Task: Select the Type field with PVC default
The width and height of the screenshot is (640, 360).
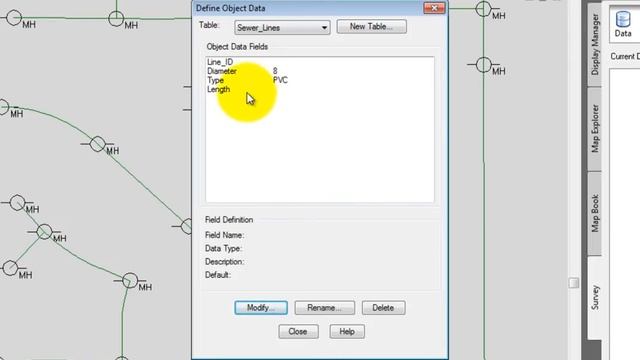Action: click(x=320, y=80)
